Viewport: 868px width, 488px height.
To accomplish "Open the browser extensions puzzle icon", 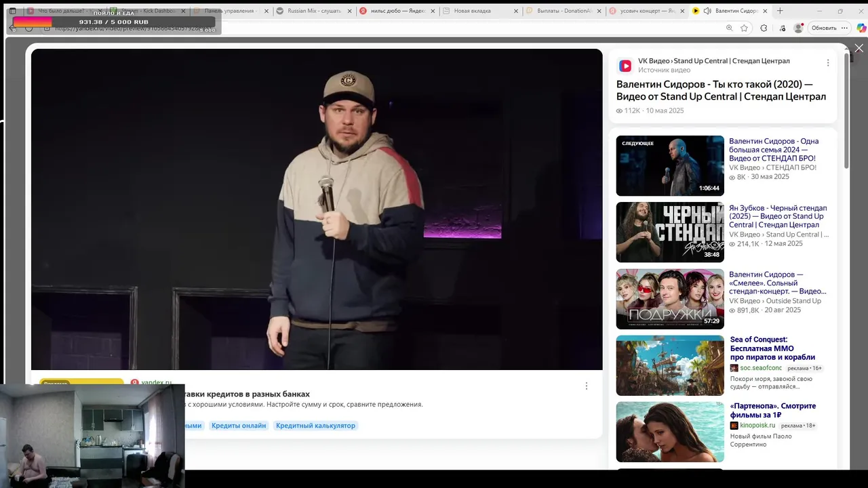I will 764,28.
